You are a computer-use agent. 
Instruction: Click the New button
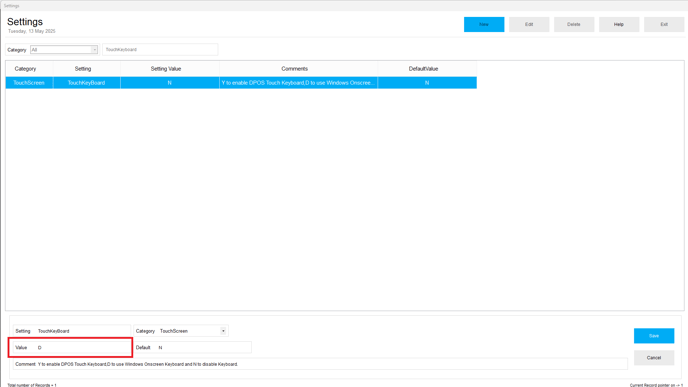[x=484, y=25]
